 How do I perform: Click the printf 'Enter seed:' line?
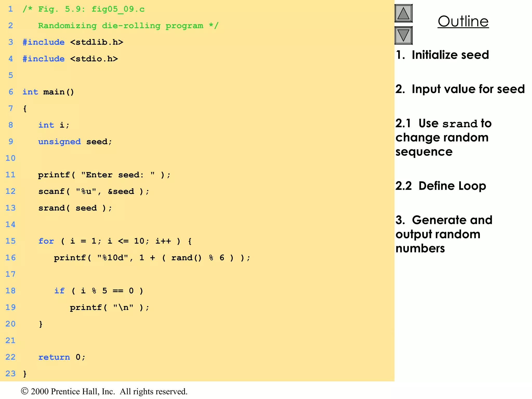click(x=104, y=175)
